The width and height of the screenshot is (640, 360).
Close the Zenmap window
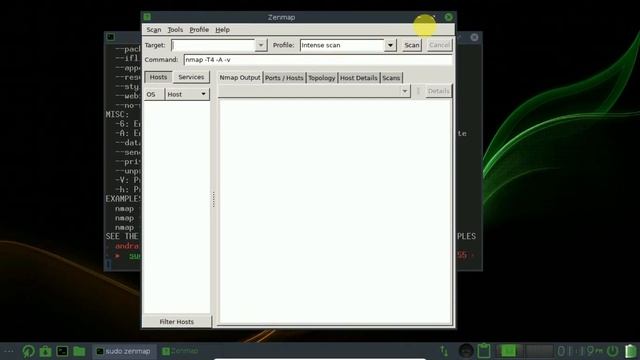[x=449, y=17]
